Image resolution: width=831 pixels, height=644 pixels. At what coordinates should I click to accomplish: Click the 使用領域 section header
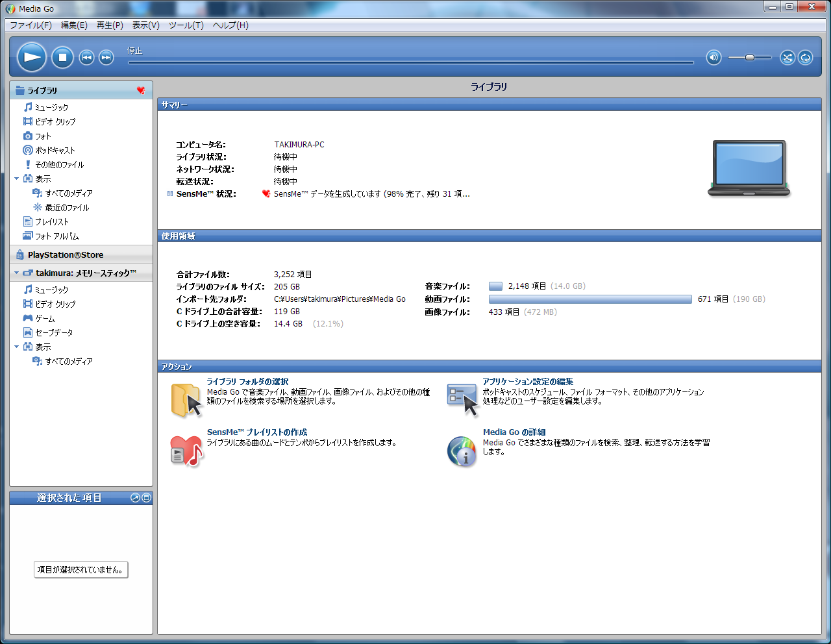pos(490,236)
